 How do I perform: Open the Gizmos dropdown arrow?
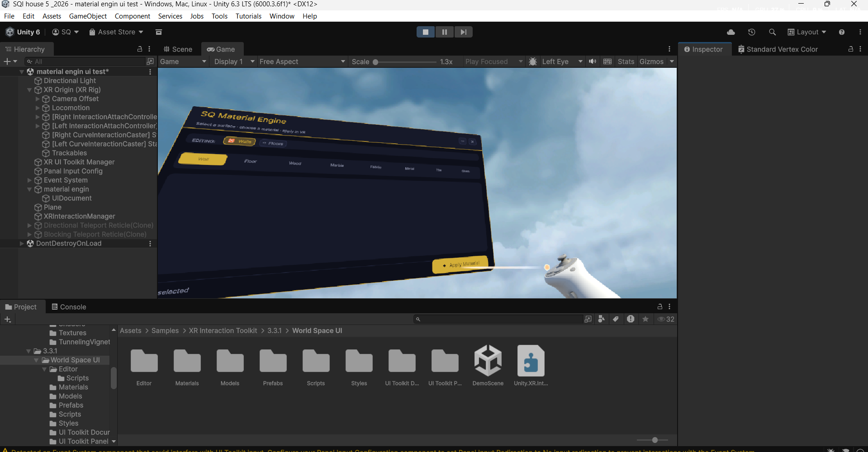(672, 61)
